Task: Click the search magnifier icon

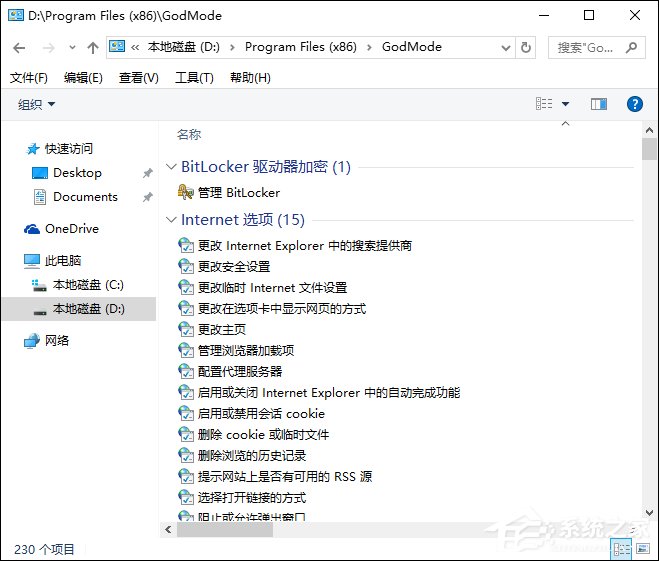Action: (x=631, y=47)
